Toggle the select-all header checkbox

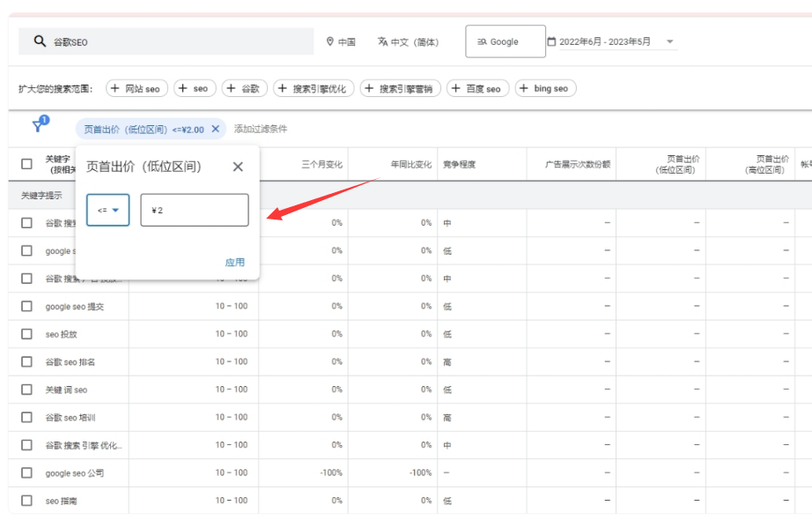(26, 164)
